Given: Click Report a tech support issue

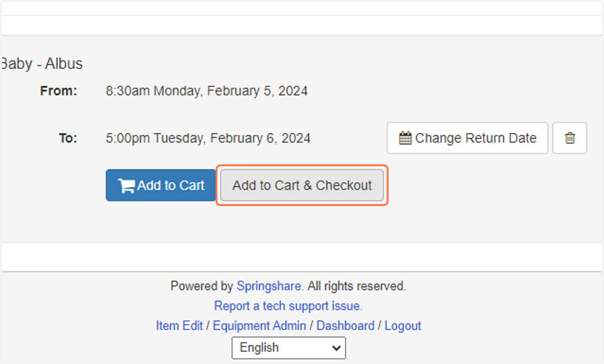Looking at the screenshot, I should [288, 306].
